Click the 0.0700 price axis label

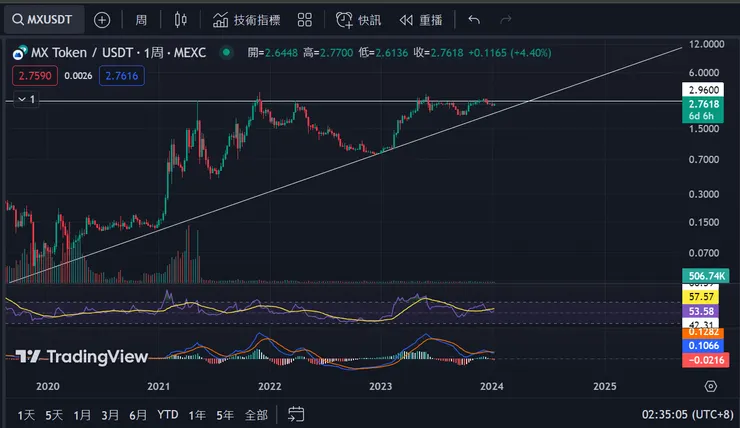point(704,253)
